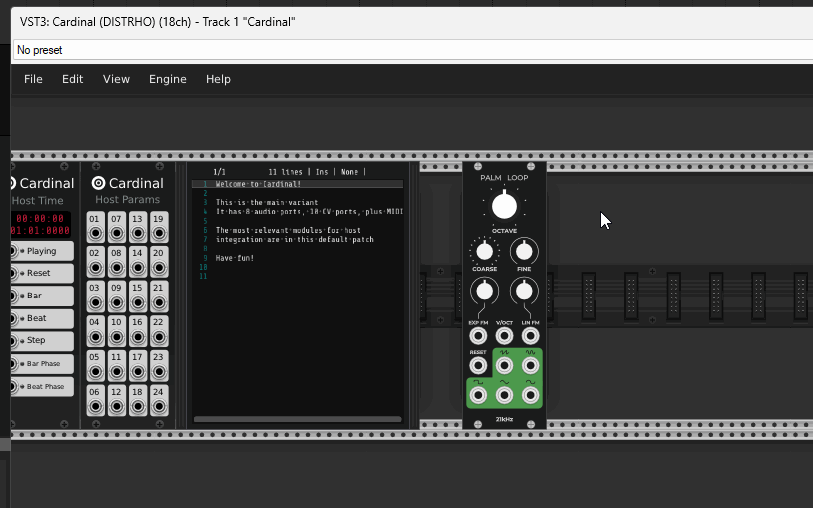
Task: Click the square wave output jack
Action: (478, 396)
